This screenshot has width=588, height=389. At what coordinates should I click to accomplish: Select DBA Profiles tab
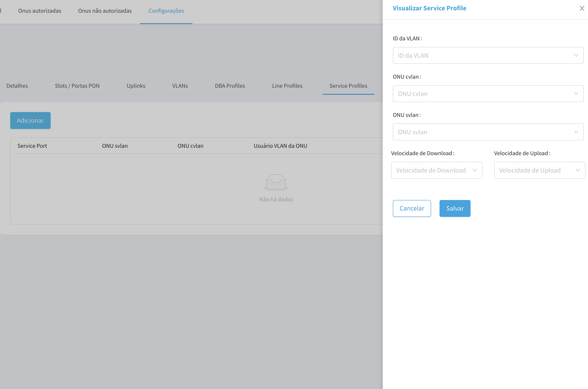pyautogui.click(x=230, y=86)
